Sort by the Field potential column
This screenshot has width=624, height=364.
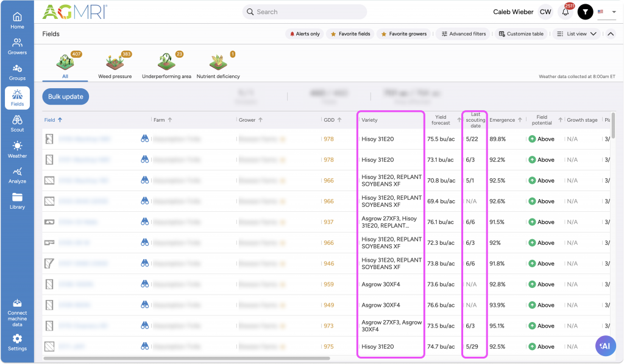pos(547,120)
